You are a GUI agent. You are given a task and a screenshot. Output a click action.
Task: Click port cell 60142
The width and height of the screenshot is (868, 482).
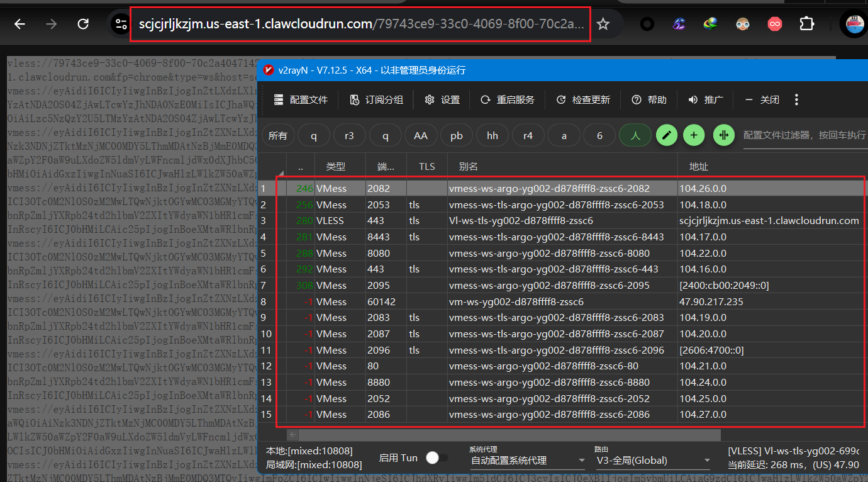pyautogui.click(x=382, y=301)
